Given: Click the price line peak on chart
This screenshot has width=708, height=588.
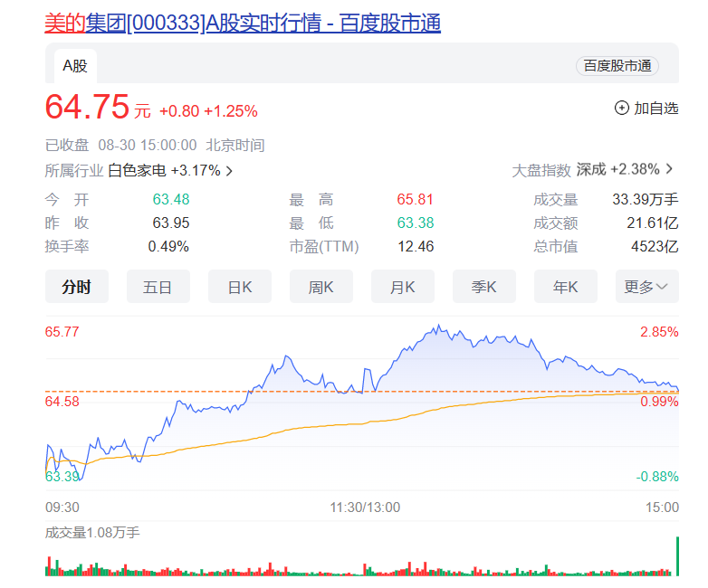Looking at the screenshot, I should 438,326.
